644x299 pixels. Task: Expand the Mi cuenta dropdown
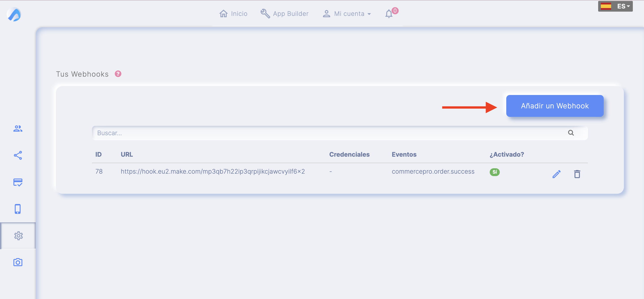coord(347,14)
